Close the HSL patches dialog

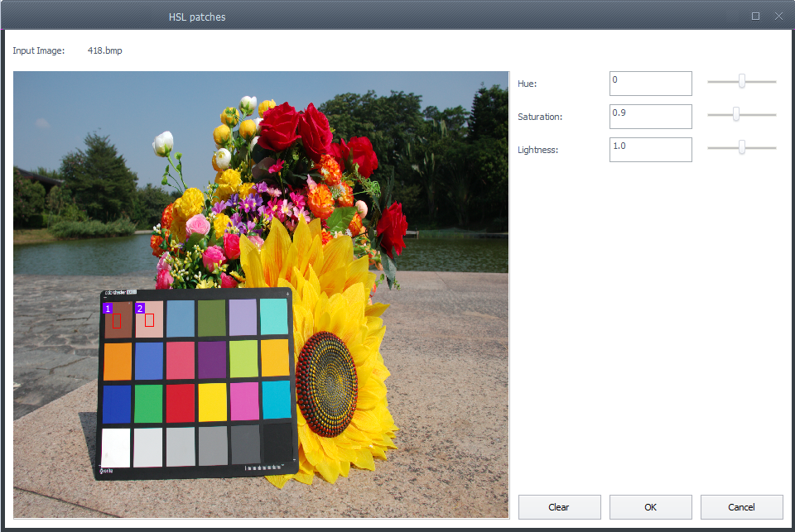(778, 16)
